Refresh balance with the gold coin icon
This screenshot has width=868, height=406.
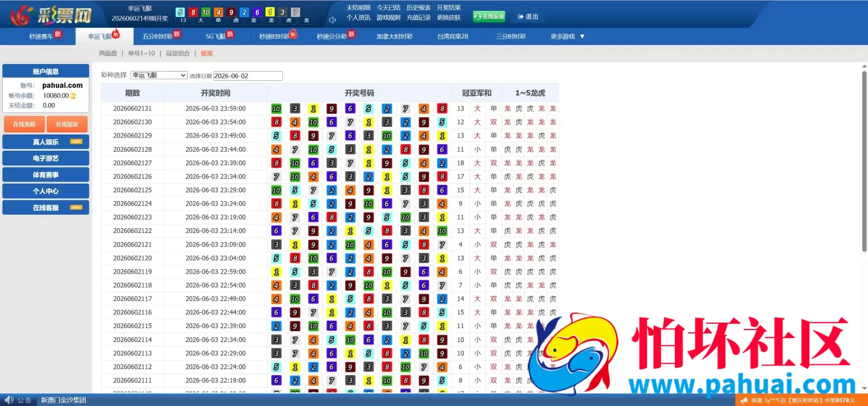click(x=73, y=96)
